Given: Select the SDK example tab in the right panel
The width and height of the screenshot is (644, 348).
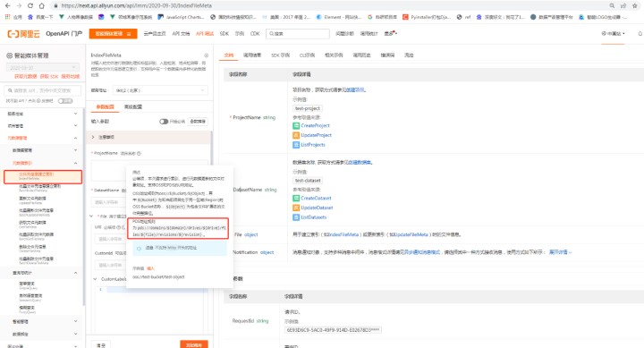Looking at the screenshot, I should (x=281, y=55).
